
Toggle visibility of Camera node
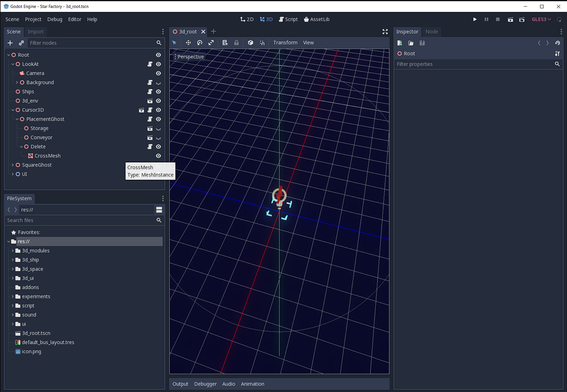point(158,73)
